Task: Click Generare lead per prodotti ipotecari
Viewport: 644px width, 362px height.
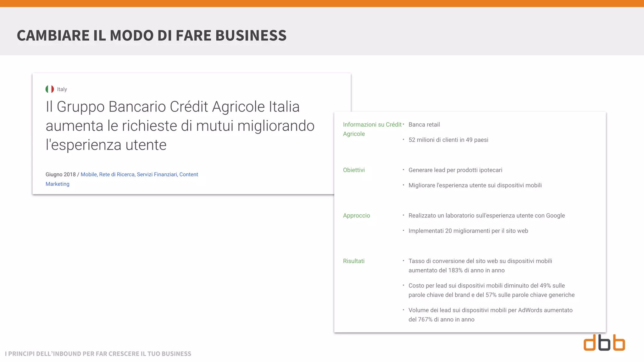Action: point(455,170)
